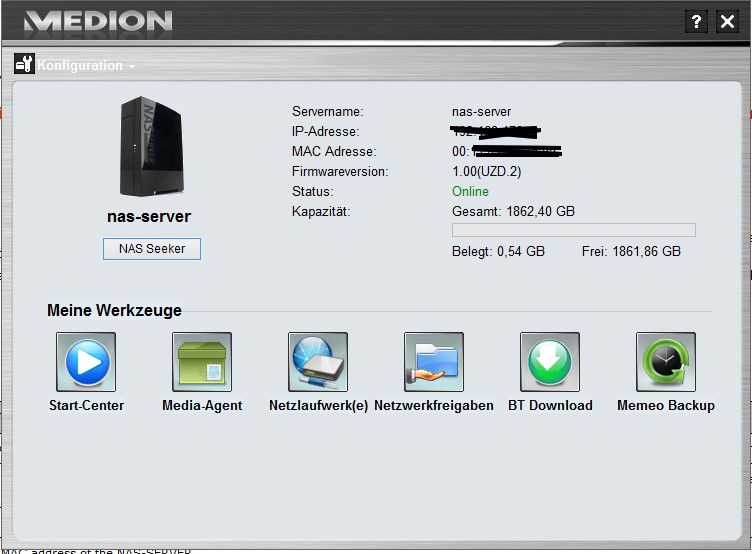Image resolution: width=752 pixels, height=554 pixels.
Task: Start the BT Download green arrow icon
Action: 550,362
